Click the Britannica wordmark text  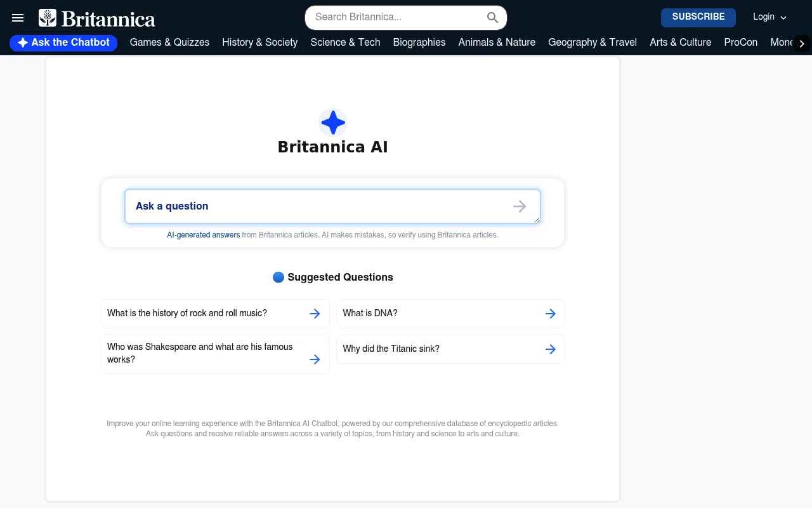(108, 19)
